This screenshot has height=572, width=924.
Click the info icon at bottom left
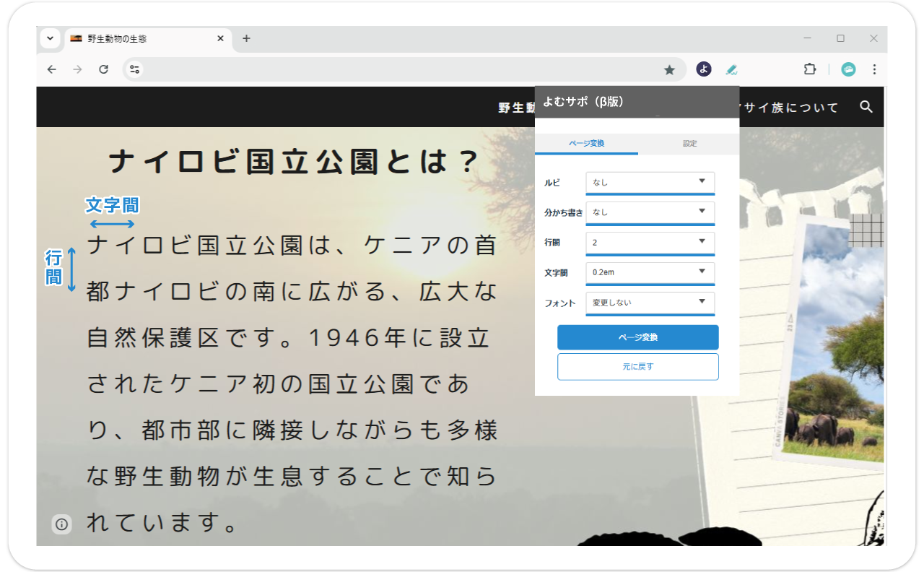61,524
